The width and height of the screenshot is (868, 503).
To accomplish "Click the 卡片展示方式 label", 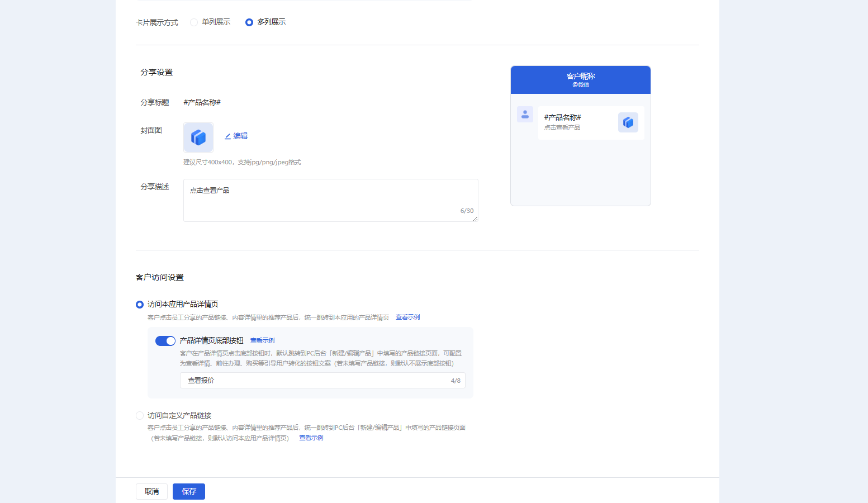I will [157, 23].
